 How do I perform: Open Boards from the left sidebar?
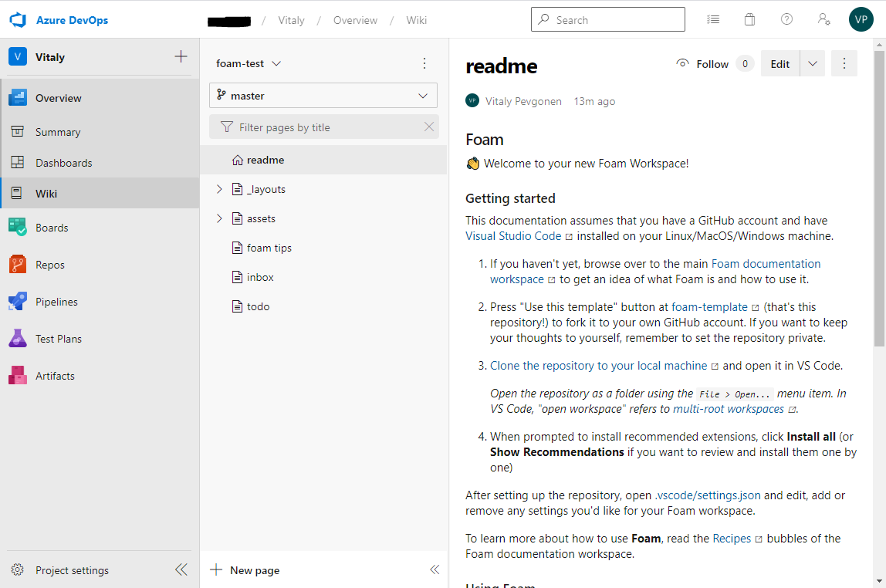coord(51,227)
